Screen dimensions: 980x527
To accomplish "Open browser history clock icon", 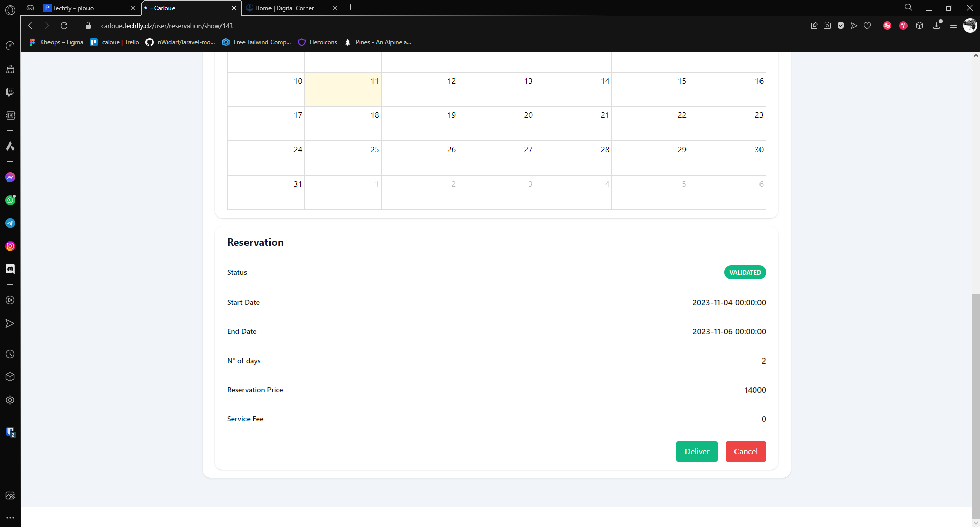I will 10,354.
